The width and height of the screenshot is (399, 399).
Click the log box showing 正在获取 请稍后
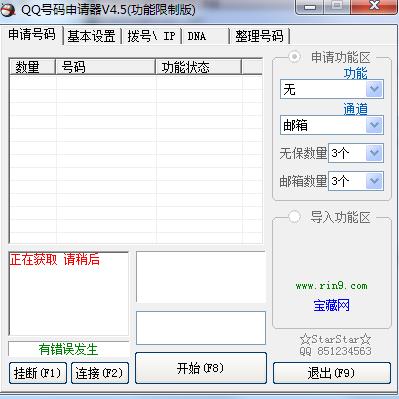point(68,293)
